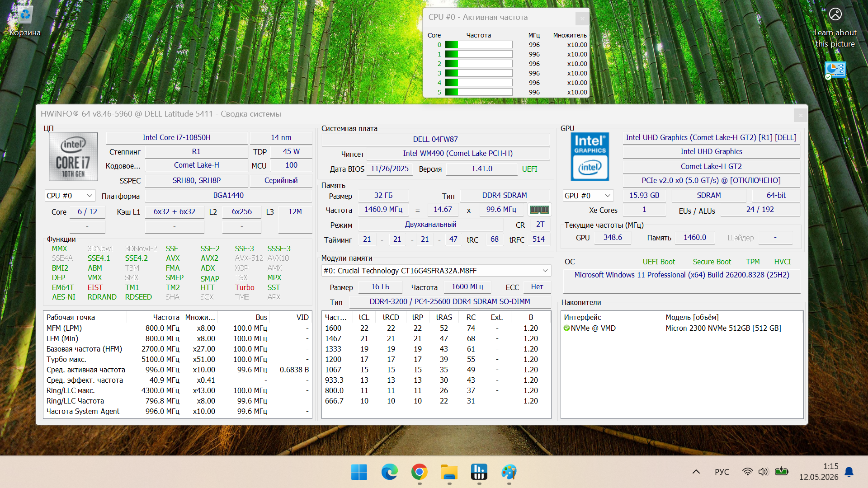Click the UEFI Boot label in OC section

(659, 262)
